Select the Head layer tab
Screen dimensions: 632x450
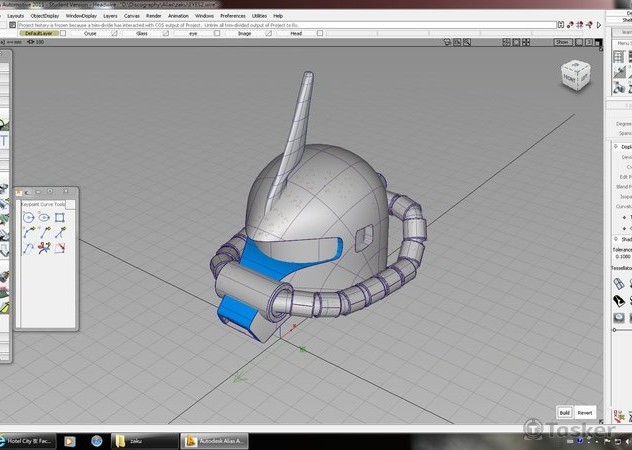(x=296, y=33)
